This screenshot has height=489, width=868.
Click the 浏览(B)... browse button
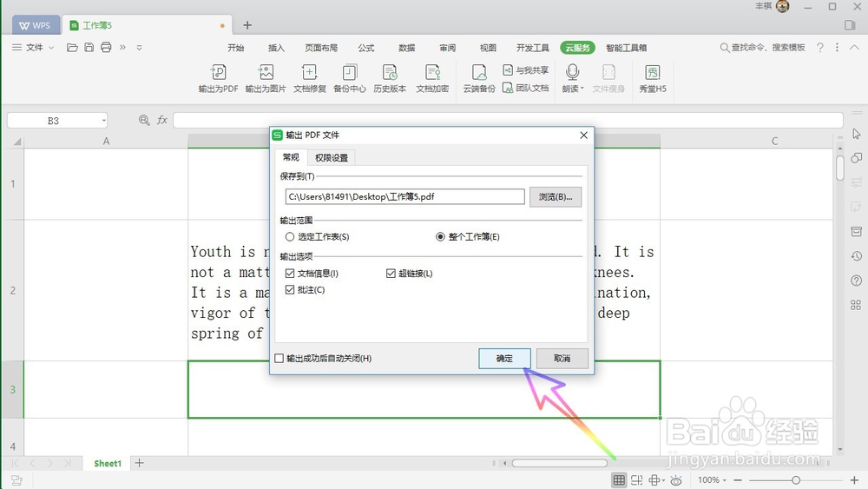coord(556,196)
